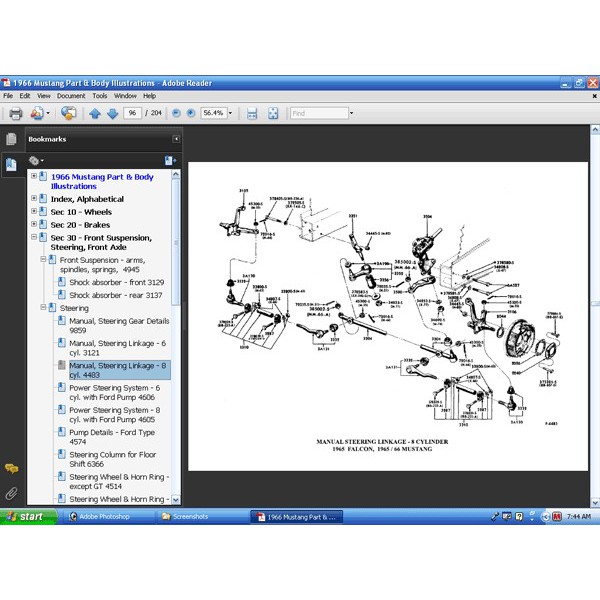Collapse the Front Suspension - arms, spindles bookmark
This screenshot has width=600, height=600.
[43, 259]
